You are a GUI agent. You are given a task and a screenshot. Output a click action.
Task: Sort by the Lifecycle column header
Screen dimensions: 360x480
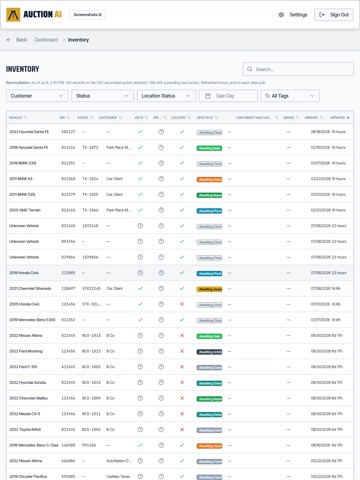[207, 117]
